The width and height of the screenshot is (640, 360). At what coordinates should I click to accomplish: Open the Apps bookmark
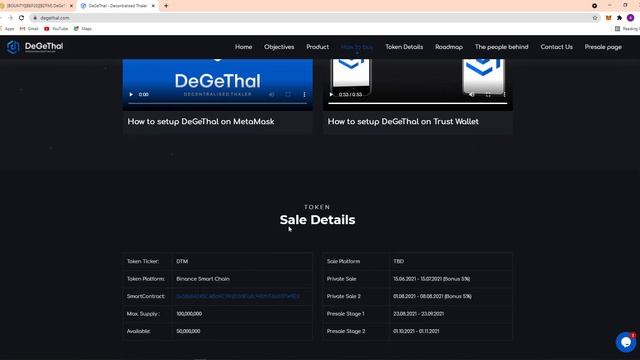point(8,29)
